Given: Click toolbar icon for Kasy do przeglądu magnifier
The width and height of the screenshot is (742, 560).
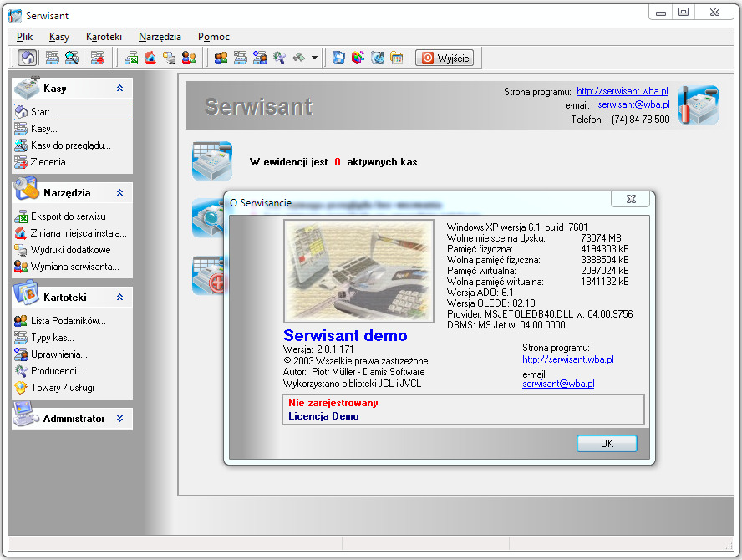Looking at the screenshot, I should coord(72,59).
